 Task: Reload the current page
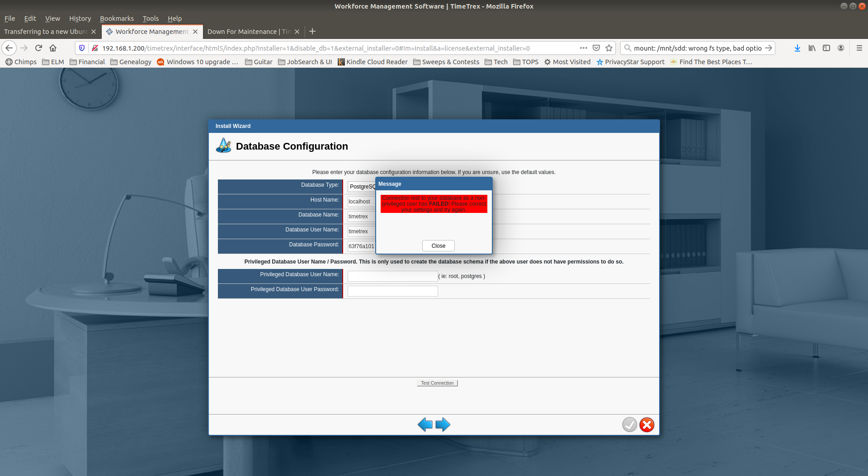(x=38, y=48)
